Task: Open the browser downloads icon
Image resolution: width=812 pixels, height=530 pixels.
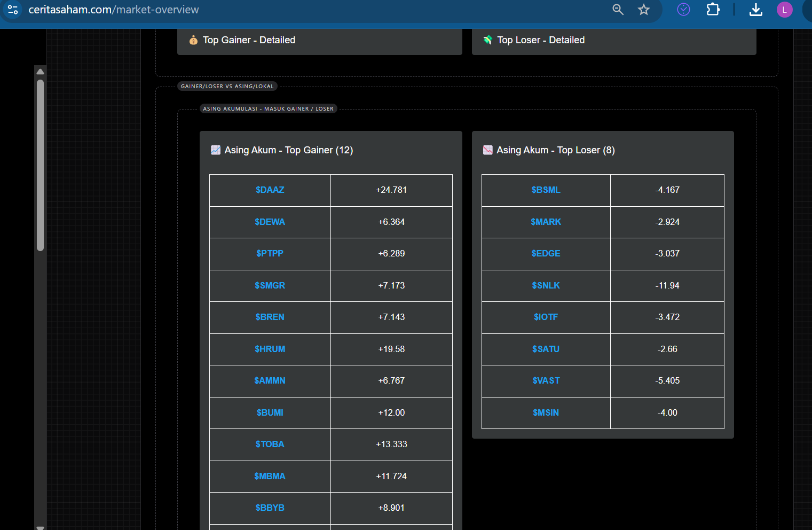Action: [755, 10]
